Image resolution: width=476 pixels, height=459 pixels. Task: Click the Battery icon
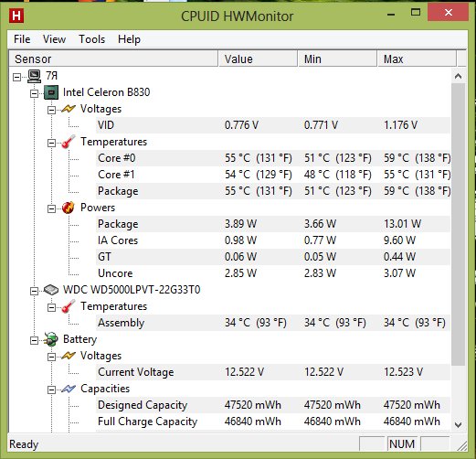pyautogui.click(x=51, y=339)
